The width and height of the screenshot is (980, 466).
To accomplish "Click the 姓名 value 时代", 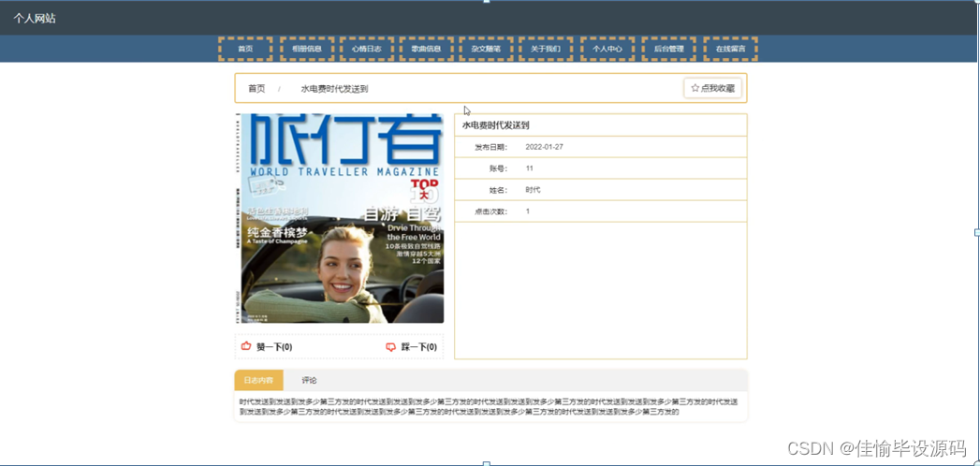I will coord(533,190).
